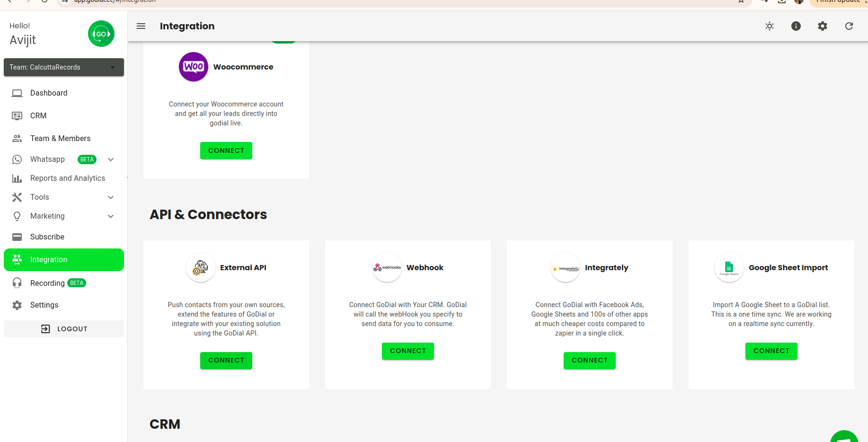This screenshot has height=442, width=868.
Task: Expand the Tools submenu chevron
Action: point(111,197)
